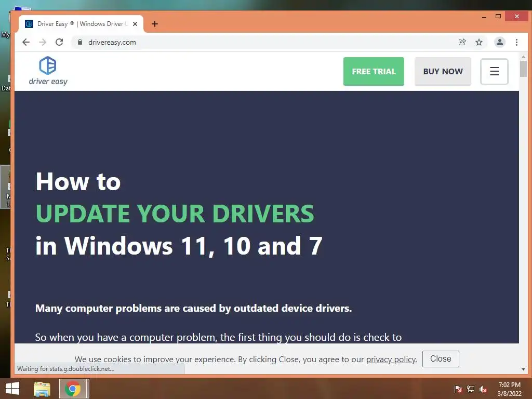Click "in Windows 11, 10 and 7" heading
The width and height of the screenshot is (532, 399).
coord(179,246)
